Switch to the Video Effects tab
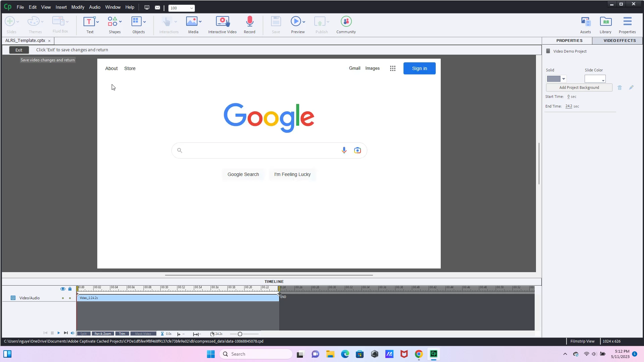Image resolution: width=644 pixels, height=362 pixels. point(619,41)
